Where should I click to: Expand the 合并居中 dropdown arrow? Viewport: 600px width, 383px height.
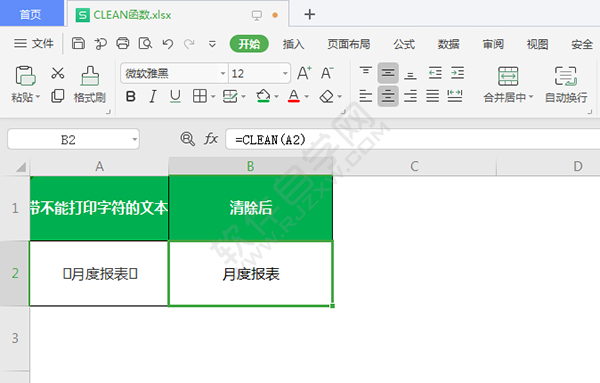[x=531, y=98]
